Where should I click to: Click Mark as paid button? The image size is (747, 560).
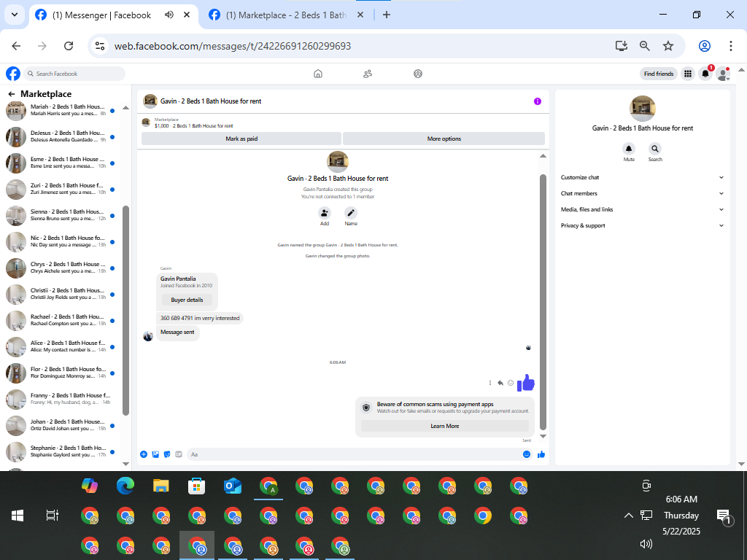(x=241, y=139)
